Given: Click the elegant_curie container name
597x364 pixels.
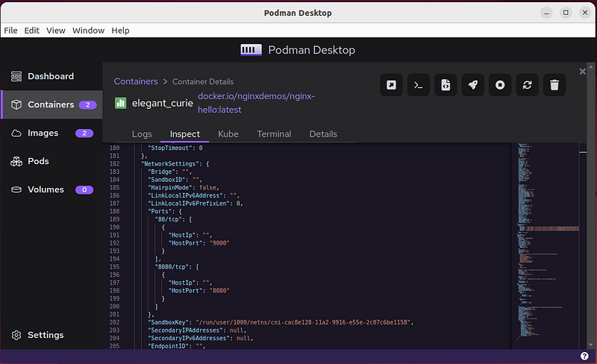Looking at the screenshot, I should (162, 103).
